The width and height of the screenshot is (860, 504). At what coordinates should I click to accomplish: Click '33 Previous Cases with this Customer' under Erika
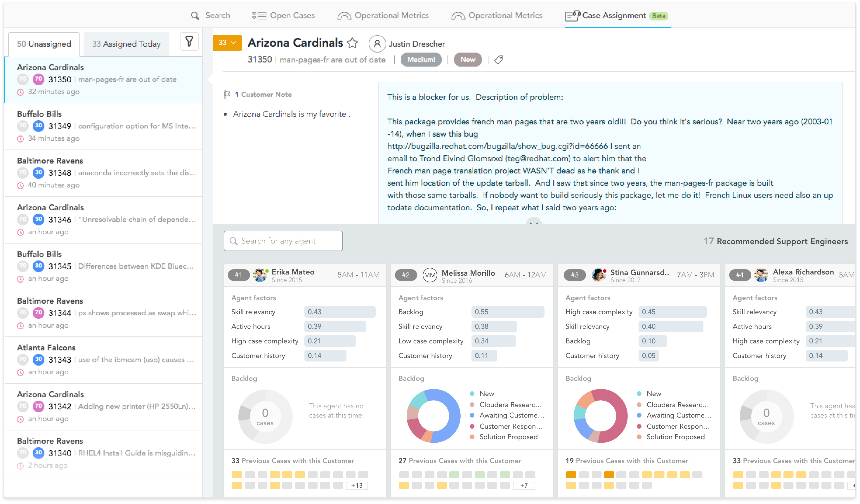[x=293, y=461]
